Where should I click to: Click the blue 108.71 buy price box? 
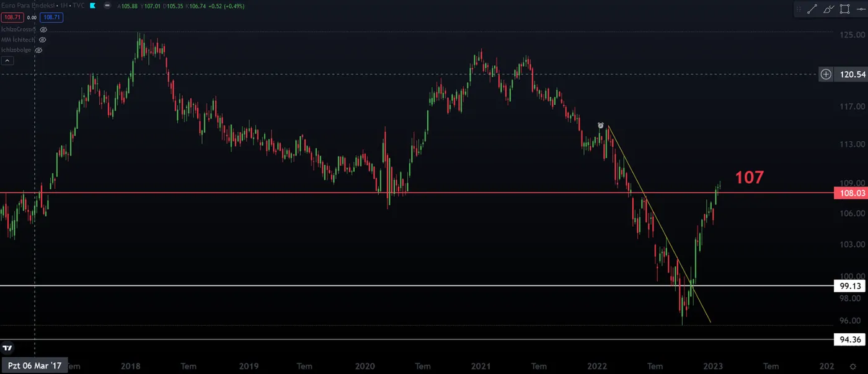[x=53, y=17]
